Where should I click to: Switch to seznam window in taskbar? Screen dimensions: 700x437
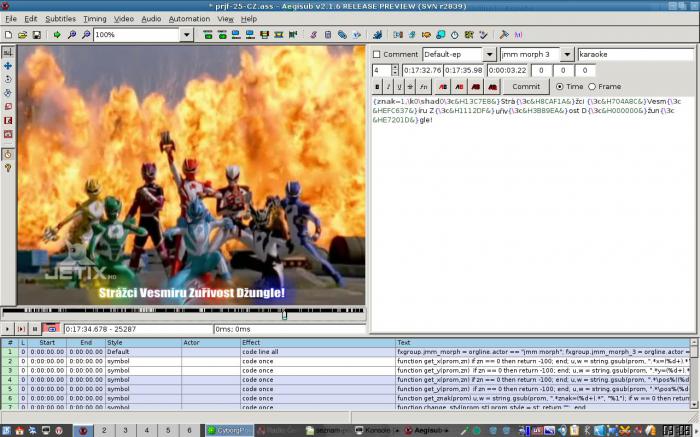[x=328, y=430]
